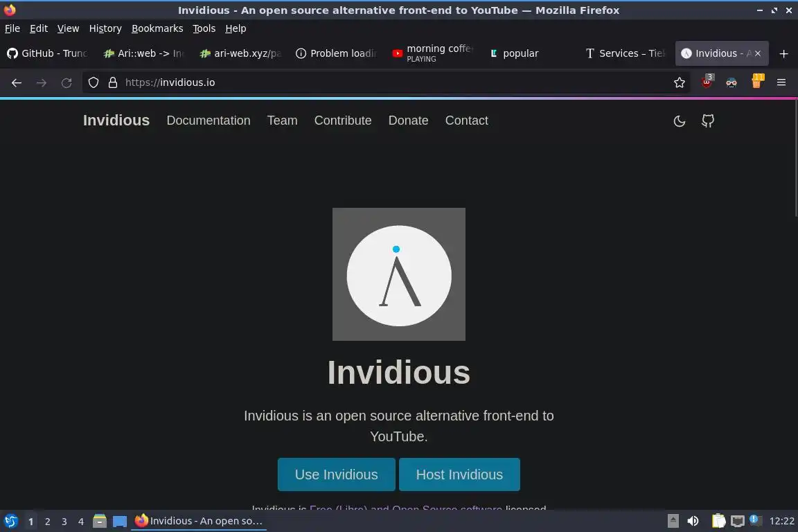This screenshot has height=532, width=798.
Task: Click the Host Invidious button
Action: pyautogui.click(x=459, y=475)
